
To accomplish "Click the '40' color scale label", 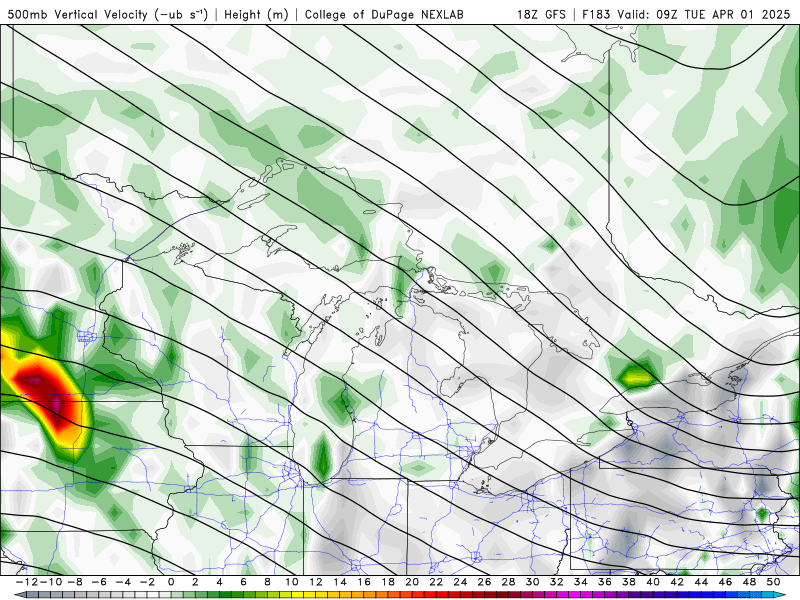I will pyautogui.click(x=653, y=582).
